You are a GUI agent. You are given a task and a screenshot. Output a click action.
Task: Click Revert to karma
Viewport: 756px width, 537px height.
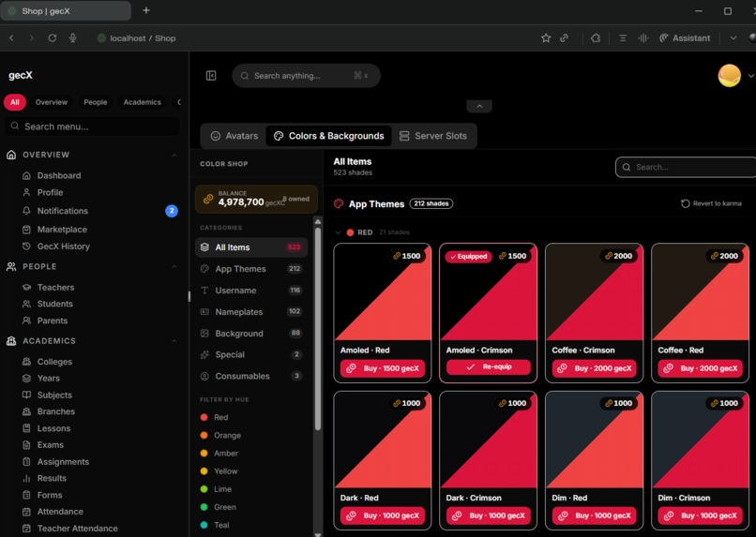[711, 203]
